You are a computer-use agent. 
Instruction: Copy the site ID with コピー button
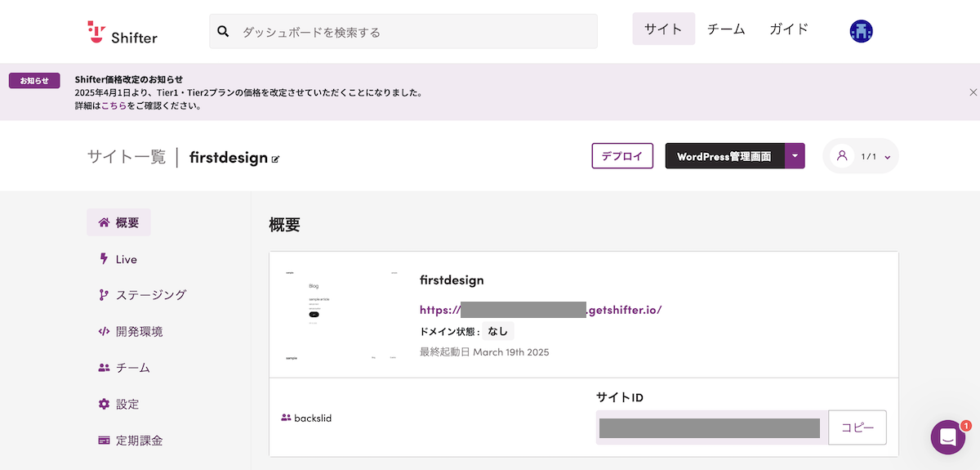click(x=857, y=427)
